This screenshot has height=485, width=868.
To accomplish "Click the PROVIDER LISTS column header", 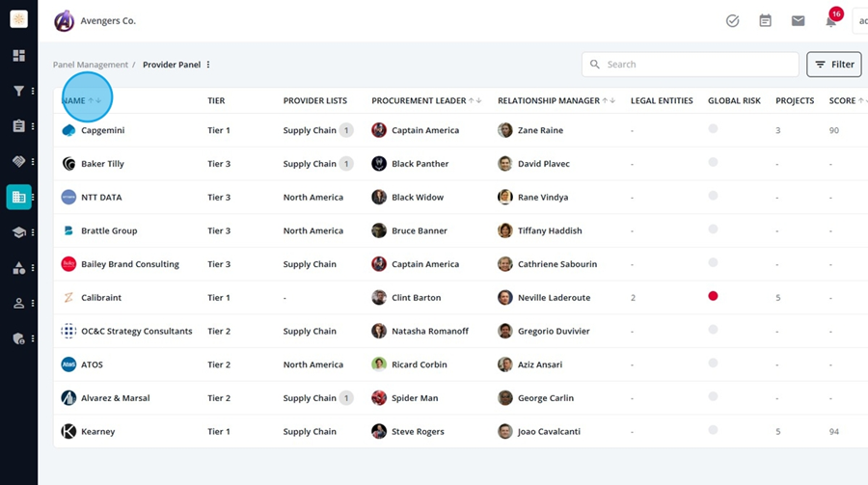I will click(315, 101).
